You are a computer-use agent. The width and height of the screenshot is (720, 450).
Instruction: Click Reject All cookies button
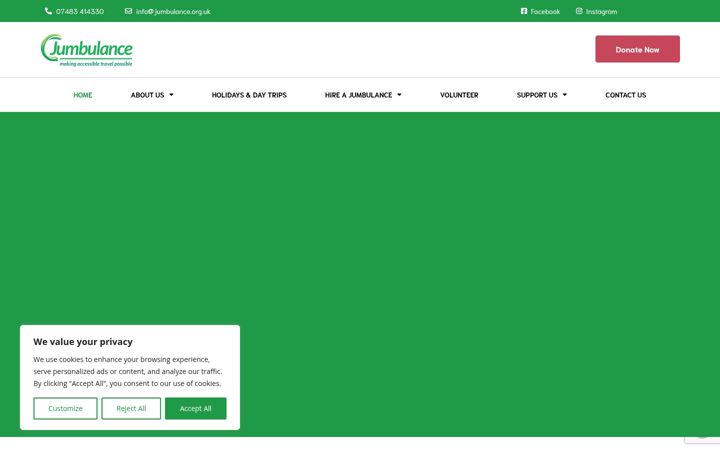131,408
